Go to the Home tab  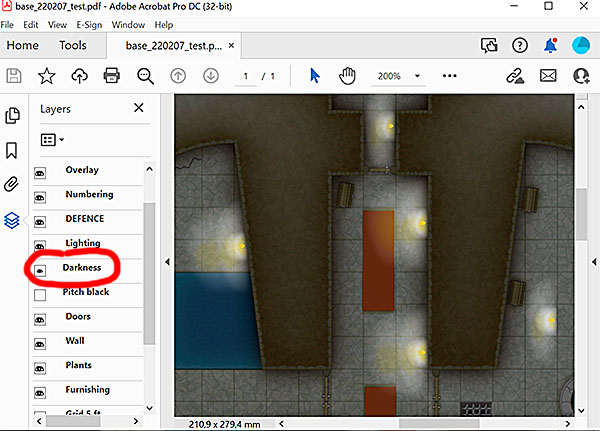23,45
